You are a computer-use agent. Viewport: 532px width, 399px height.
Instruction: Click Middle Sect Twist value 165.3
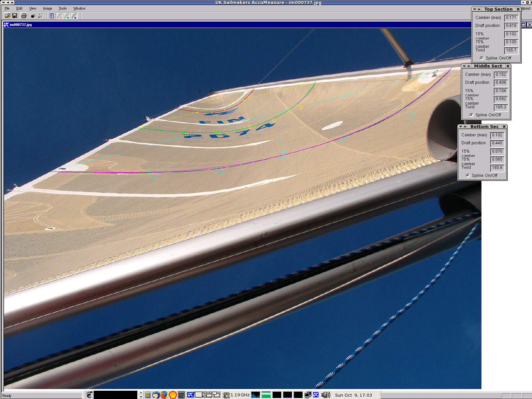tap(501, 107)
